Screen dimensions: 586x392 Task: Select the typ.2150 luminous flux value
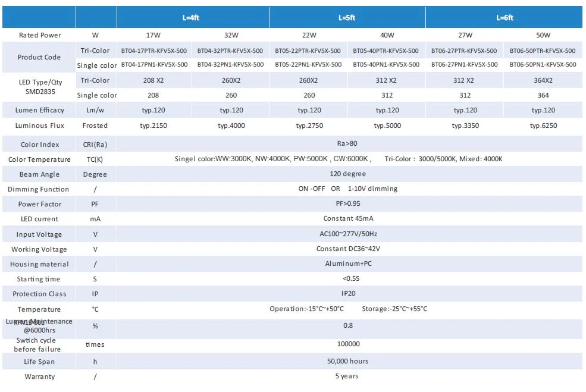pyautogui.click(x=153, y=126)
